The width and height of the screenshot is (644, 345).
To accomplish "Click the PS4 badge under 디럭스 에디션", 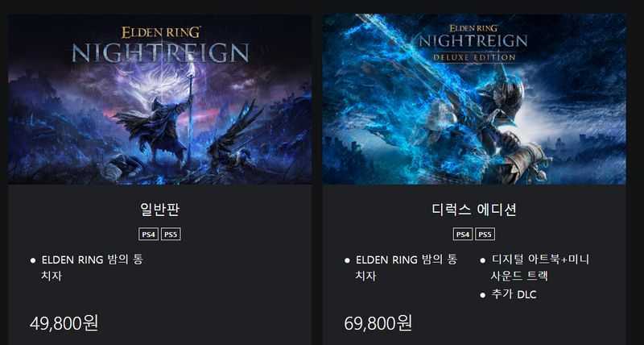I will [x=463, y=235].
